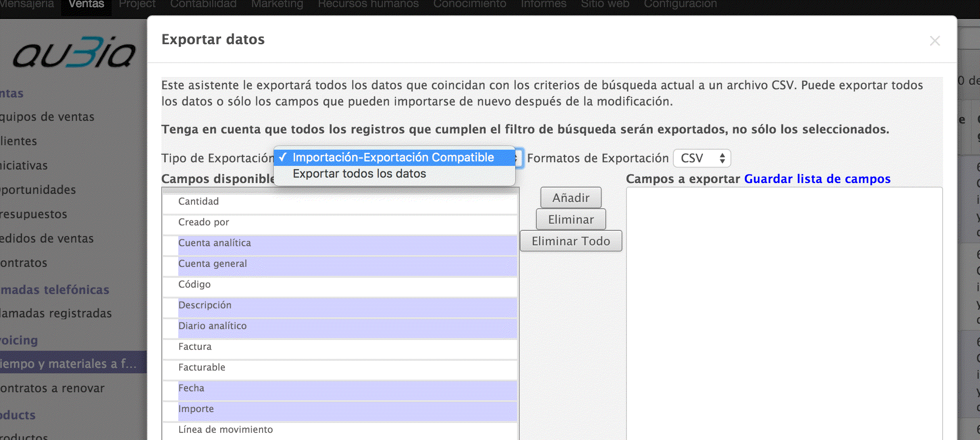The width and height of the screenshot is (980, 440).
Task: Open 'Guardar lista de campos' link
Action: click(x=817, y=179)
